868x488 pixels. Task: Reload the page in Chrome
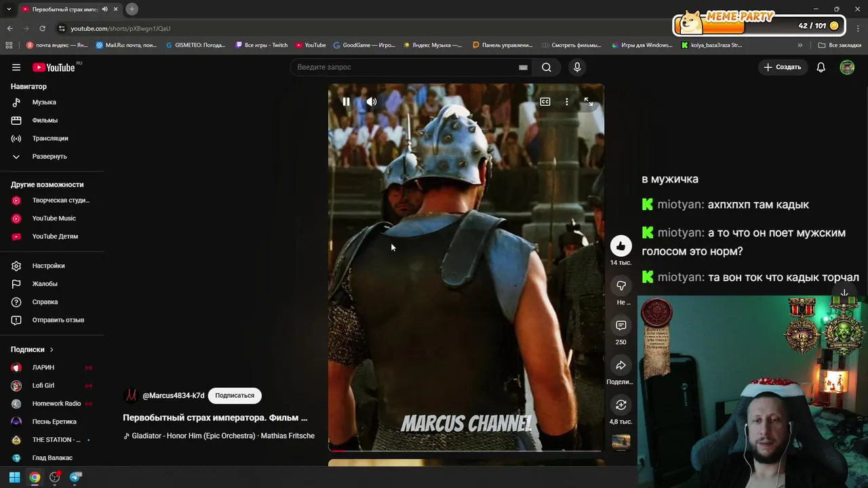(42, 28)
